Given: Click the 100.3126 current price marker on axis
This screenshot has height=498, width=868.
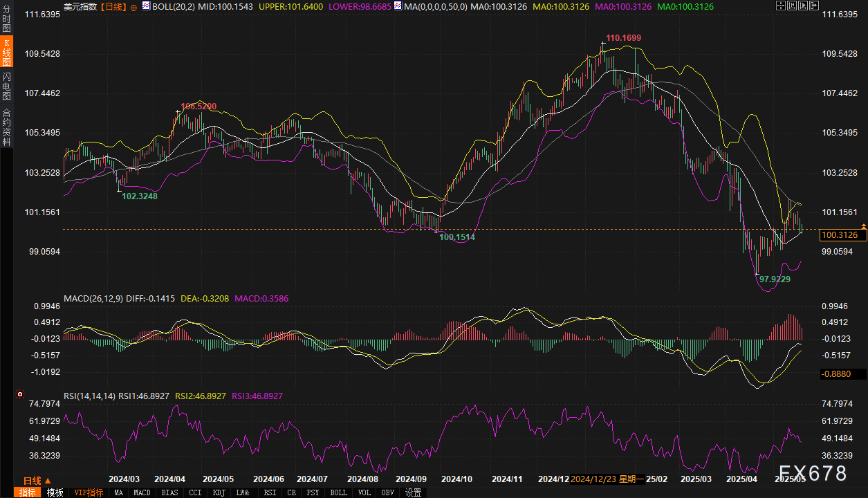Looking at the screenshot, I should tap(838, 235).
